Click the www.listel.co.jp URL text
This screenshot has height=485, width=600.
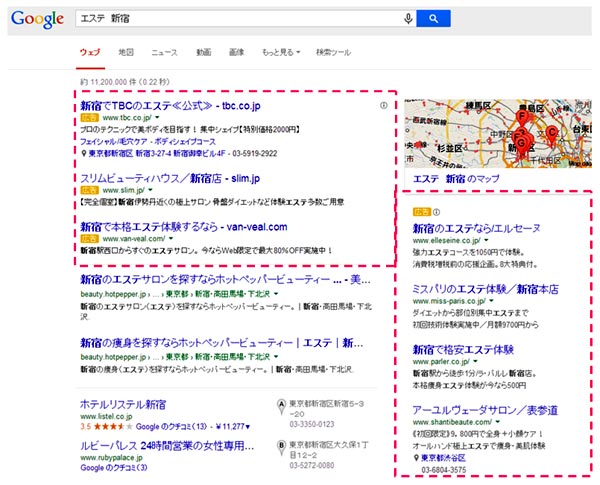106,416
